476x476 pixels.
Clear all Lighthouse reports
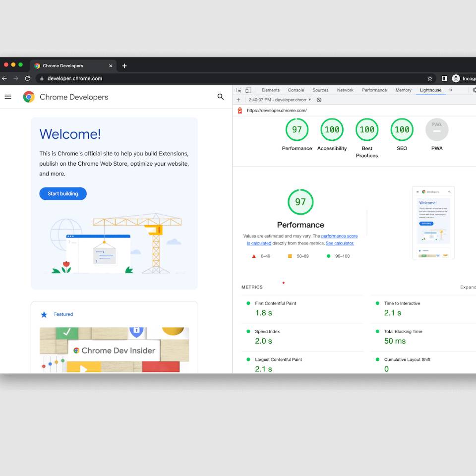319,100
